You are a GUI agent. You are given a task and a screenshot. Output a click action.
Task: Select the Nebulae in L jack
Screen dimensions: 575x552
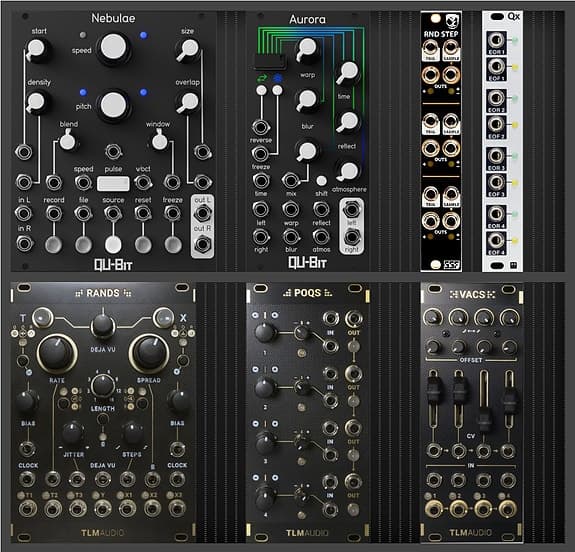click(24, 213)
